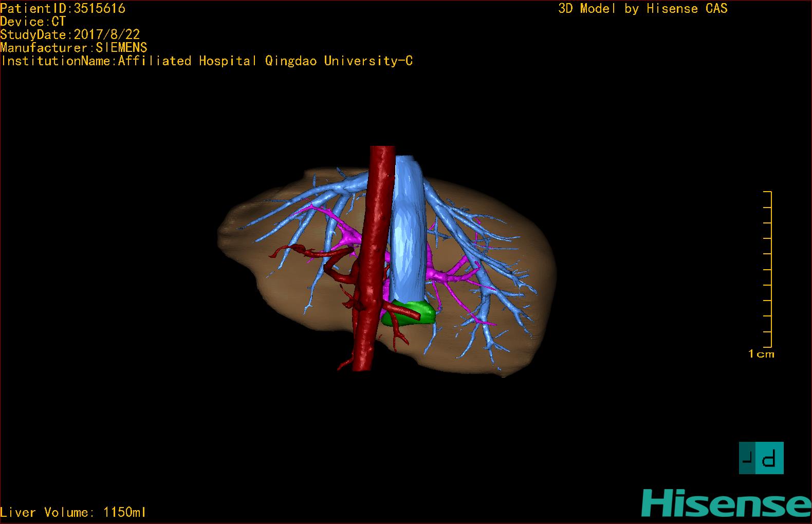Click the StudyDate 2017/8/22 label
Image resolution: width=812 pixels, height=524 pixels.
tap(70, 34)
